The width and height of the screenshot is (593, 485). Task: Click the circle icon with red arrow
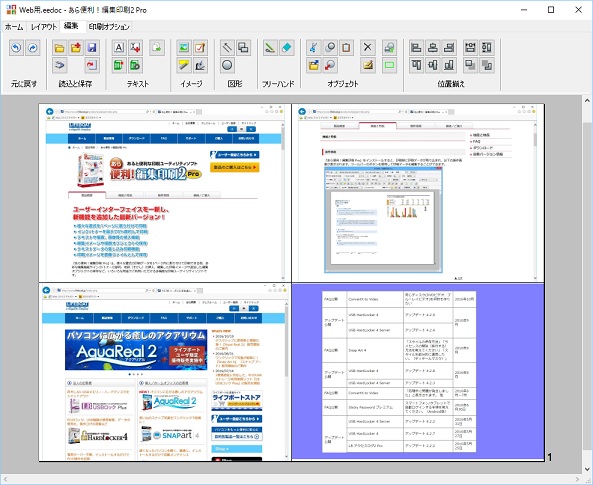330,65
